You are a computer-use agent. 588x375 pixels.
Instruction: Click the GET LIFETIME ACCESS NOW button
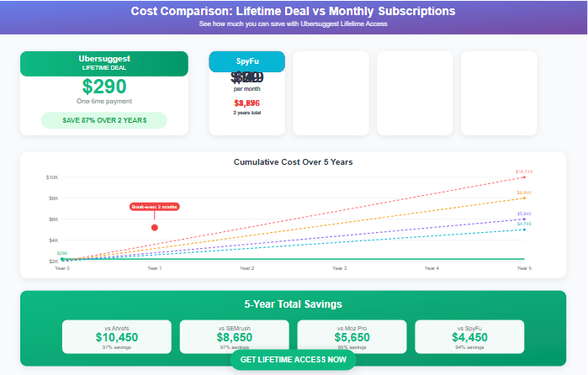click(x=293, y=360)
